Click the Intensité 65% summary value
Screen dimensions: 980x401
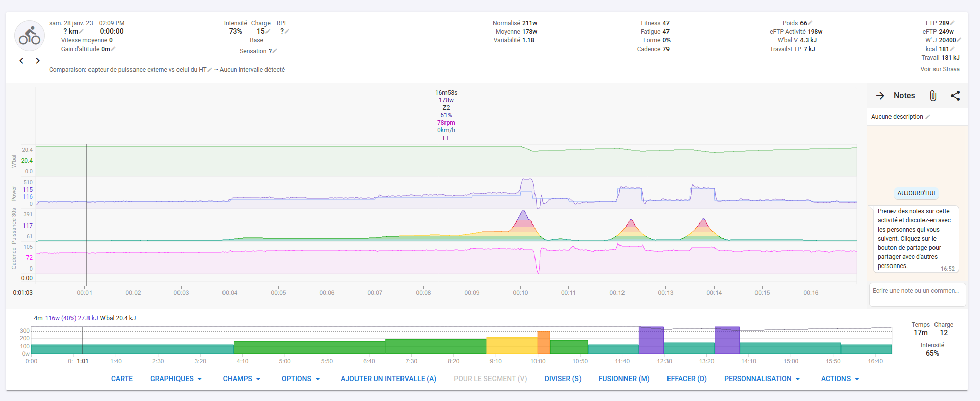pos(932,353)
